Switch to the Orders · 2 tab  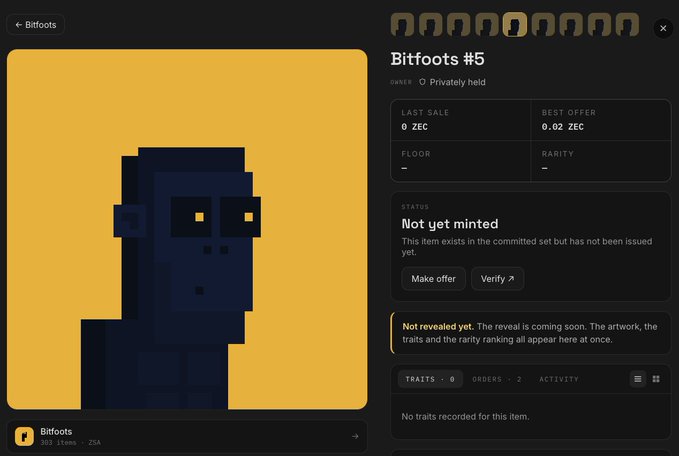coord(497,379)
